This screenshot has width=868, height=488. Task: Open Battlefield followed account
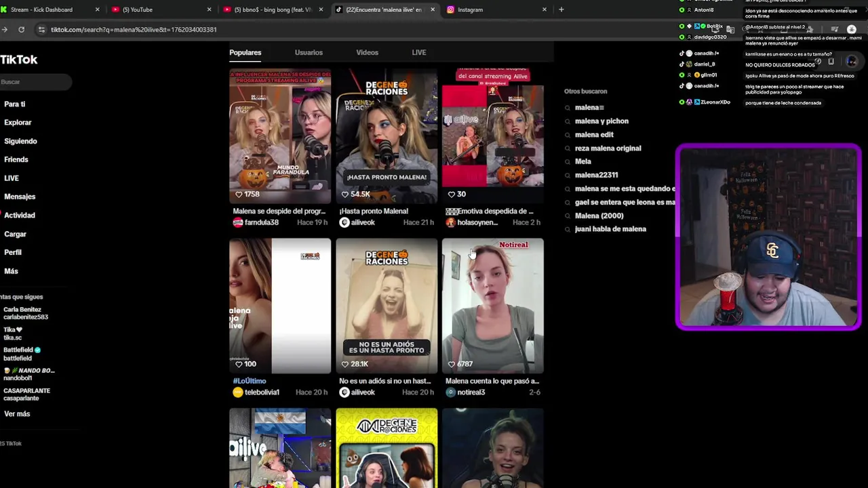tap(22, 354)
